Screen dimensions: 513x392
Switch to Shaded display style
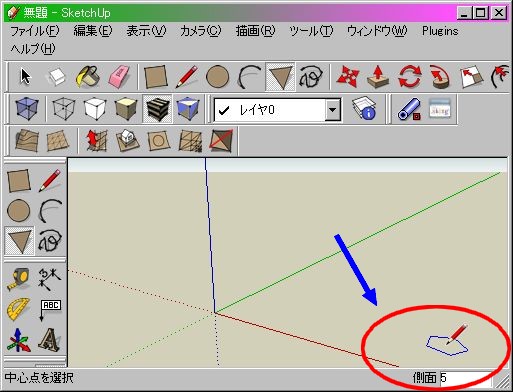click(x=126, y=109)
